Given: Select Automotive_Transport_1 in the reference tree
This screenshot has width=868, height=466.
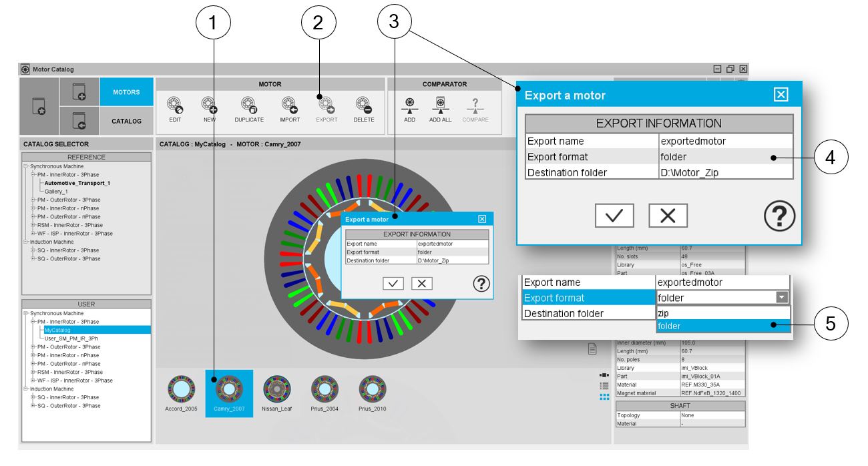Looking at the screenshot, I should click(77, 183).
